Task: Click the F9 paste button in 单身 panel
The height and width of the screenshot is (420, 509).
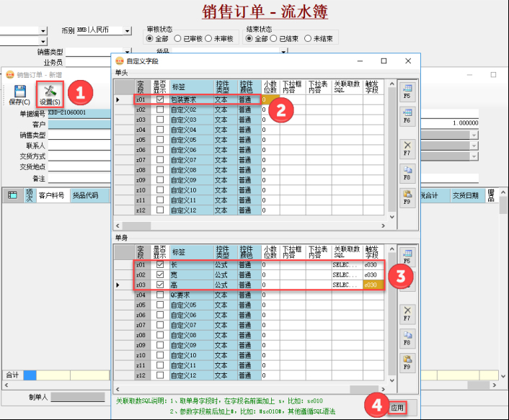Action: pyautogui.click(x=407, y=362)
